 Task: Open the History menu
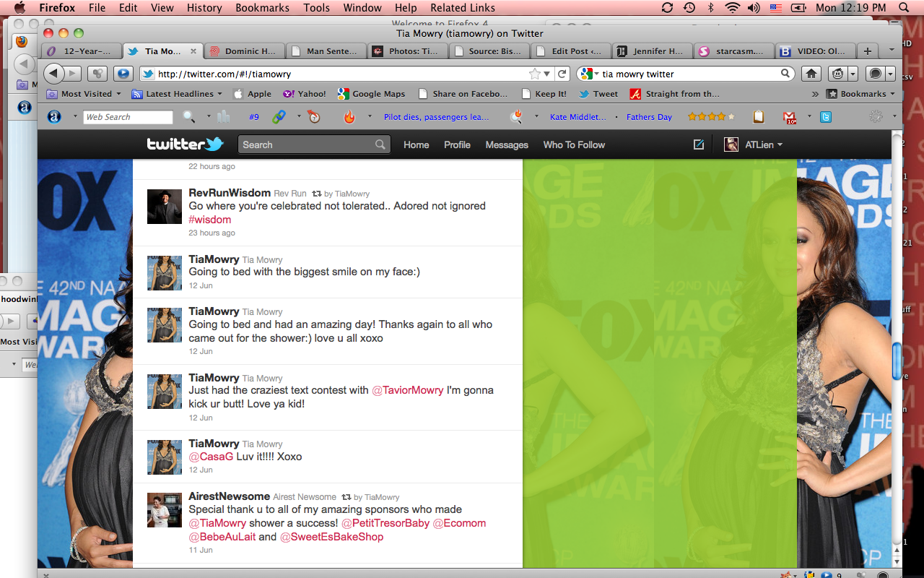pos(204,8)
